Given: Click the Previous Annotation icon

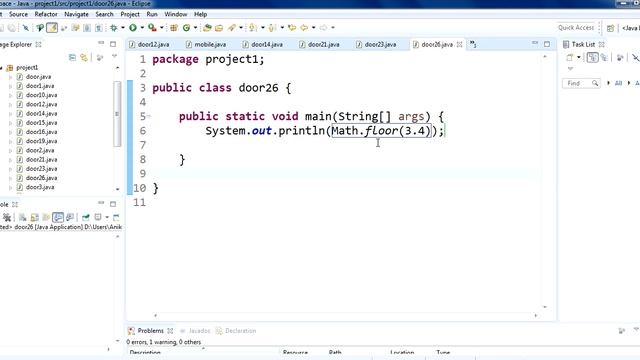Looking at the screenshot, I should [x=272, y=28].
